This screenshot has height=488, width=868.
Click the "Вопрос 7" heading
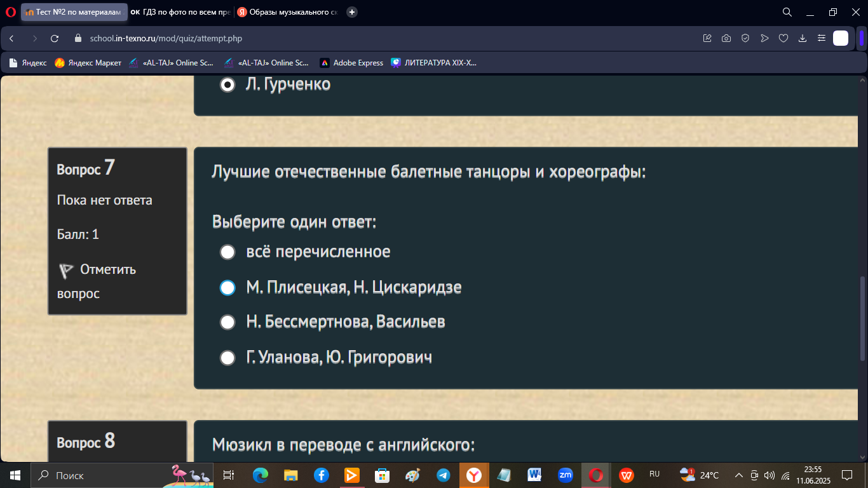[x=86, y=168]
